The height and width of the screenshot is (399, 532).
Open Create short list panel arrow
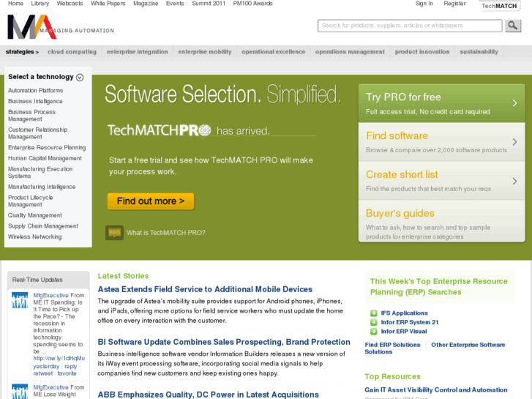point(514,181)
